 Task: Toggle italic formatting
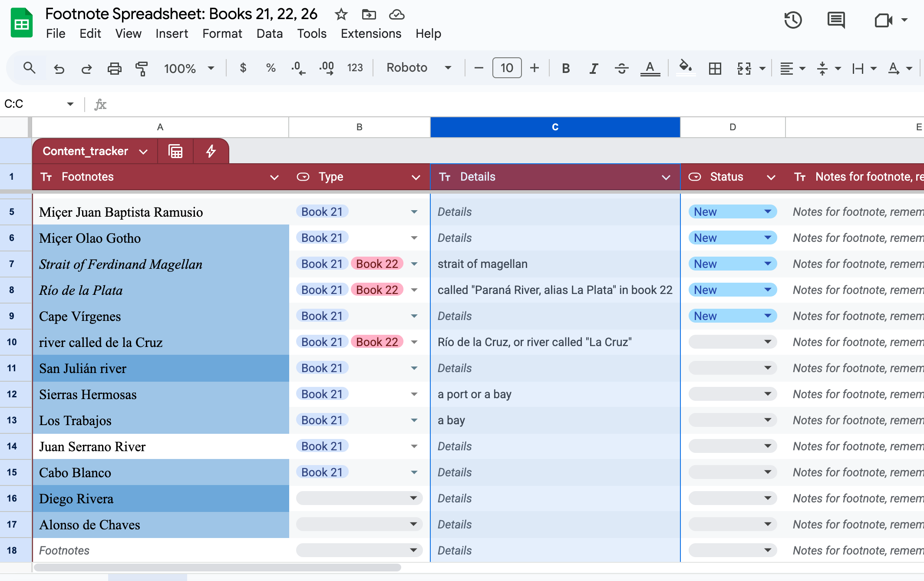click(594, 68)
